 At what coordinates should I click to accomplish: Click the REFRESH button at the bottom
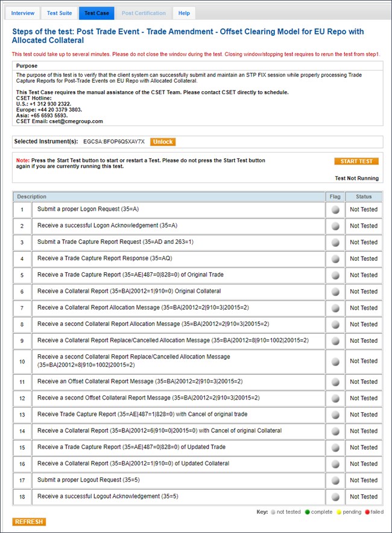click(29, 522)
